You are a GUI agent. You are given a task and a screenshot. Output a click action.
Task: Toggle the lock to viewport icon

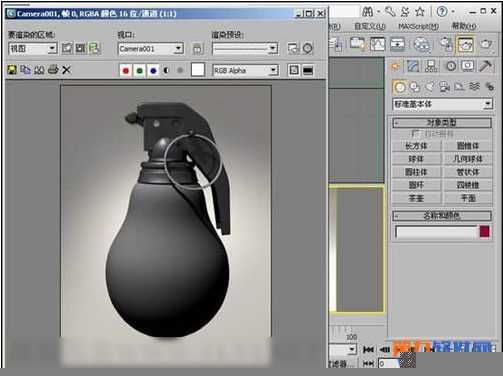(x=197, y=49)
